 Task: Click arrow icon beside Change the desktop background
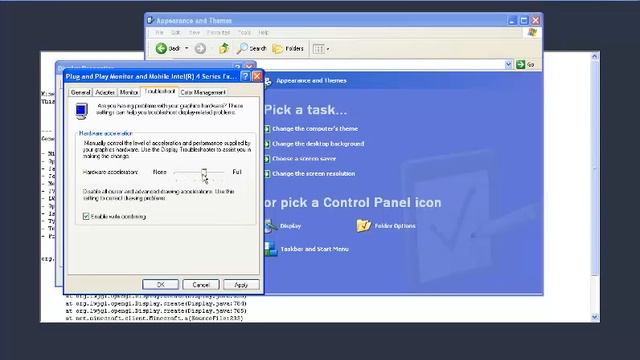(x=267, y=144)
